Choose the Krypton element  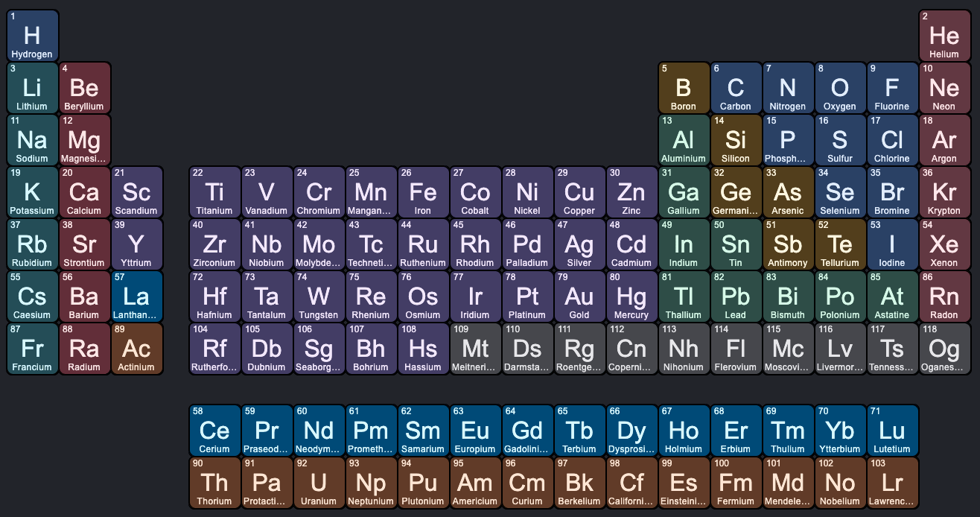[x=944, y=192]
